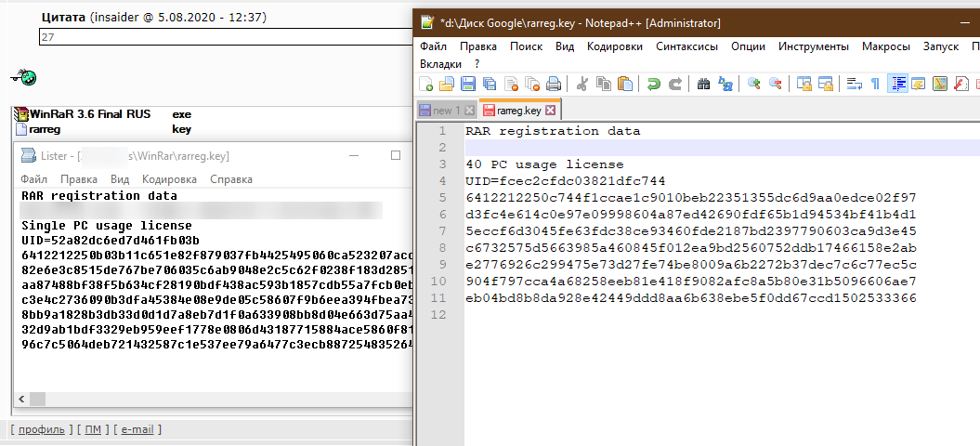Click 'RAR registration data' line in Notepad++
Viewport: 980px width, 446px height.
[553, 131]
